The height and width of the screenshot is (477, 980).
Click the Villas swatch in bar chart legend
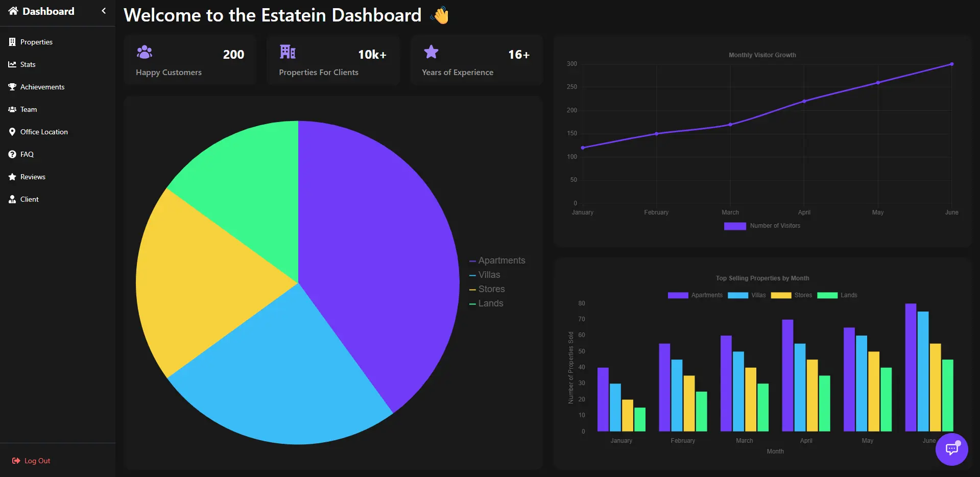click(x=738, y=295)
